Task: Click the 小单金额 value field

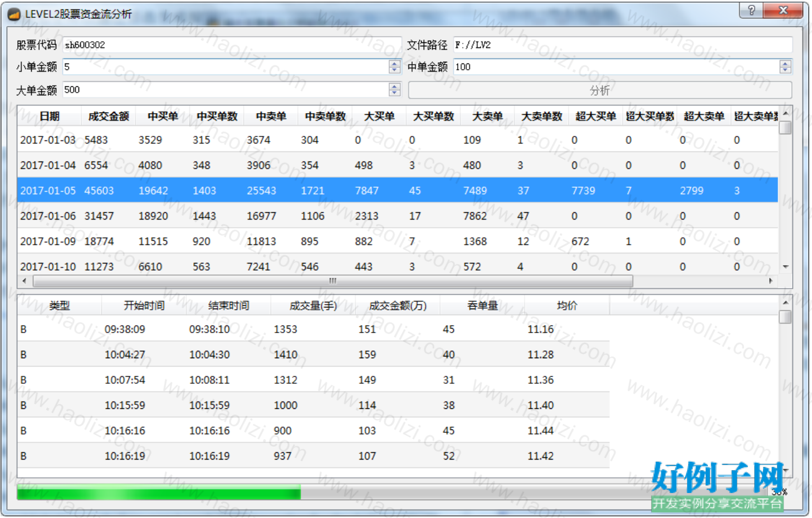Action: tap(226, 67)
